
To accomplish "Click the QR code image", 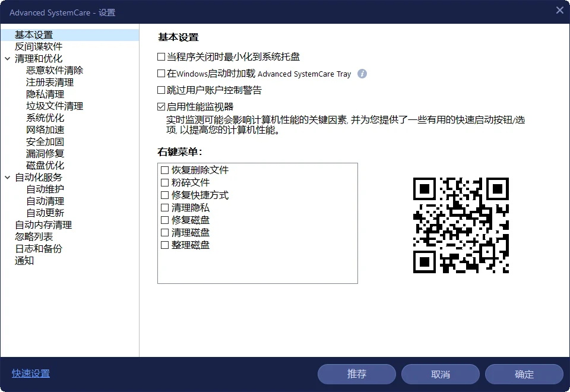I will [x=461, y=226].
